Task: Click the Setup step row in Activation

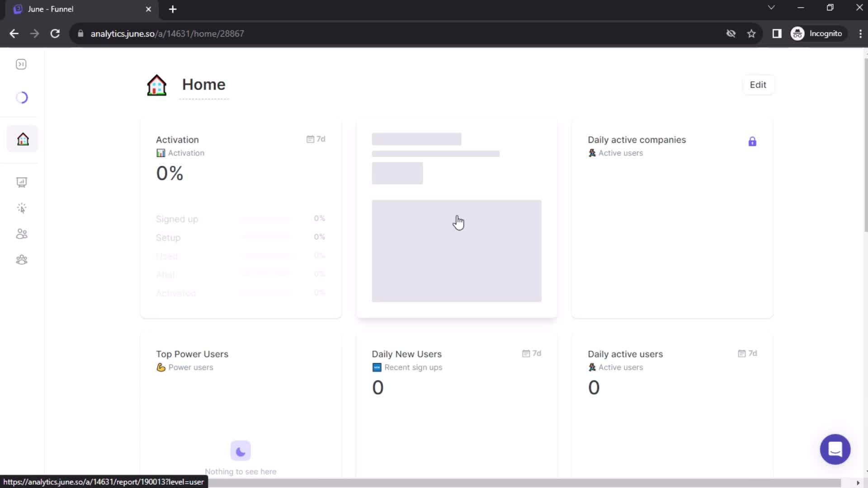Action: pos(239,237)
